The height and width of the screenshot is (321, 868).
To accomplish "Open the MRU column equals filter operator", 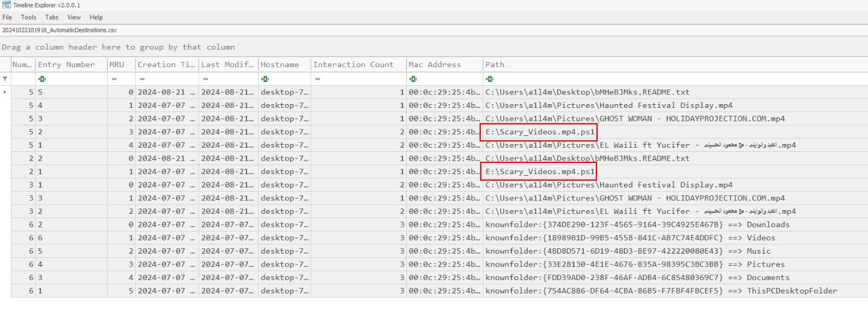I will pos(114,79).
